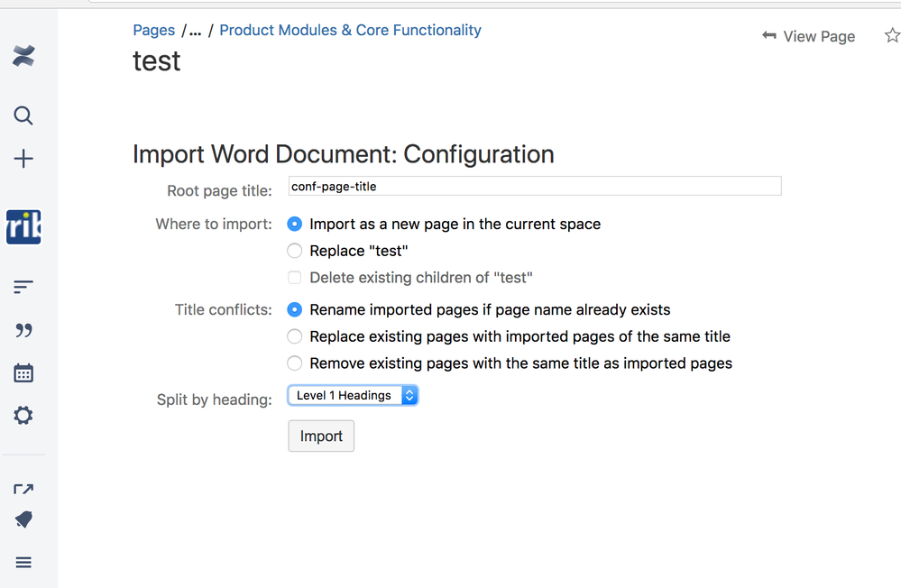Image resolution: width=901 pixels, height=588 pixels.
Task: Open Product Modules & Core Functionality link
Action: (351, 30)
